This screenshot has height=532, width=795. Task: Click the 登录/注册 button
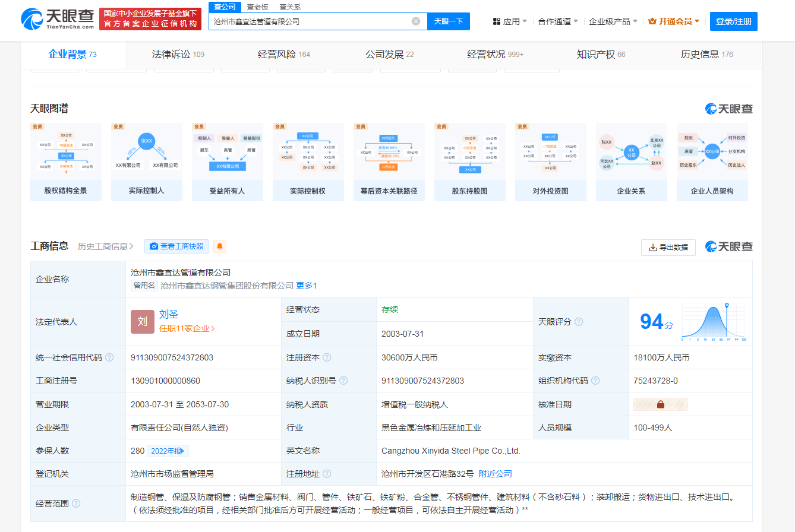(x=734, y=21)
